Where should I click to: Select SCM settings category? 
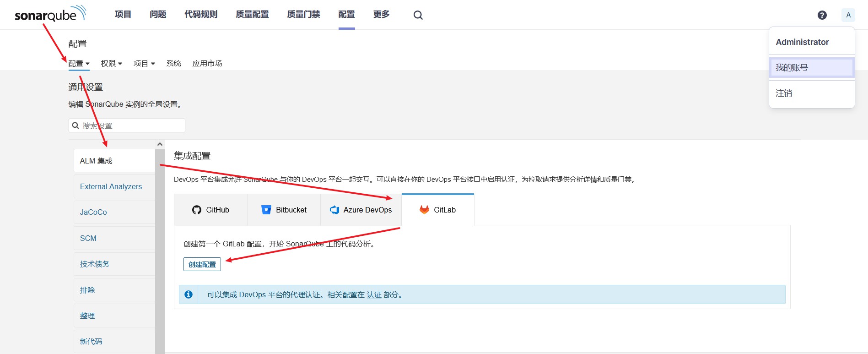(114, 238)
